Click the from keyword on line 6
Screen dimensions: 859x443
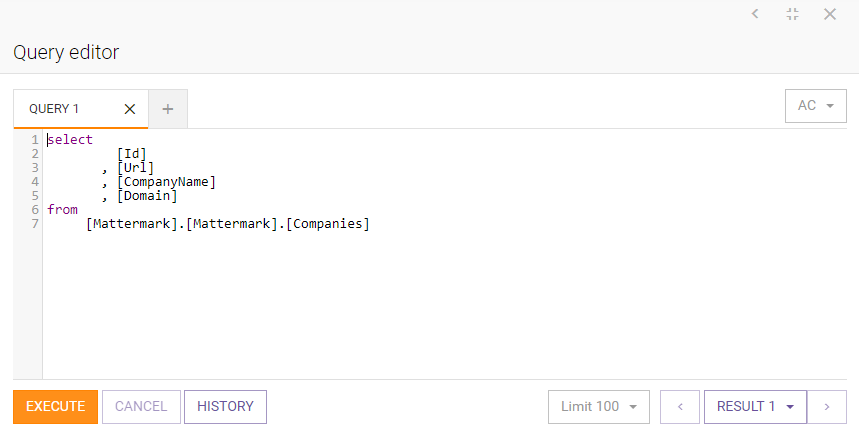pyautogui.click(x=62, y=209)
